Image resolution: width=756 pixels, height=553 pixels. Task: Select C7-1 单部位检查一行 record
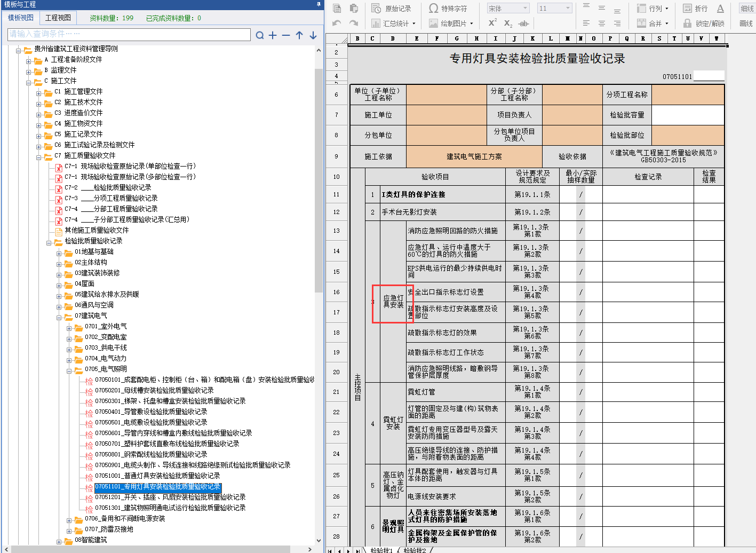[130, 166]
